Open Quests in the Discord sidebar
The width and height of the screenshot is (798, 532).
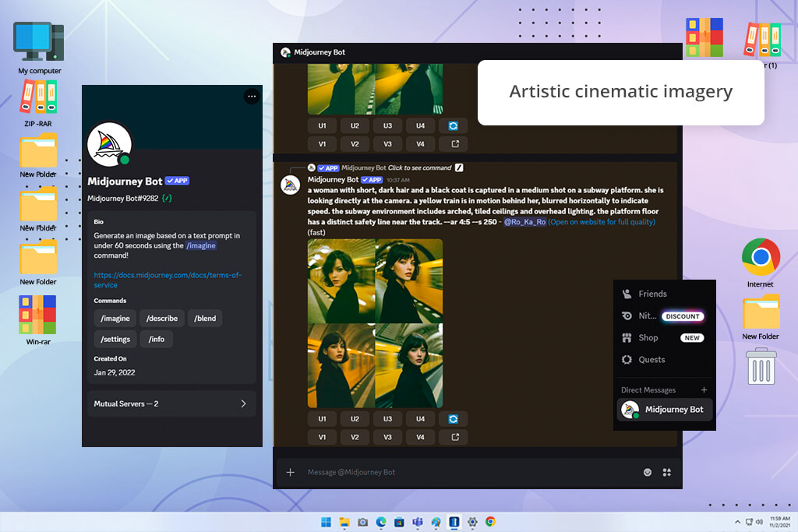coord(664,360)
